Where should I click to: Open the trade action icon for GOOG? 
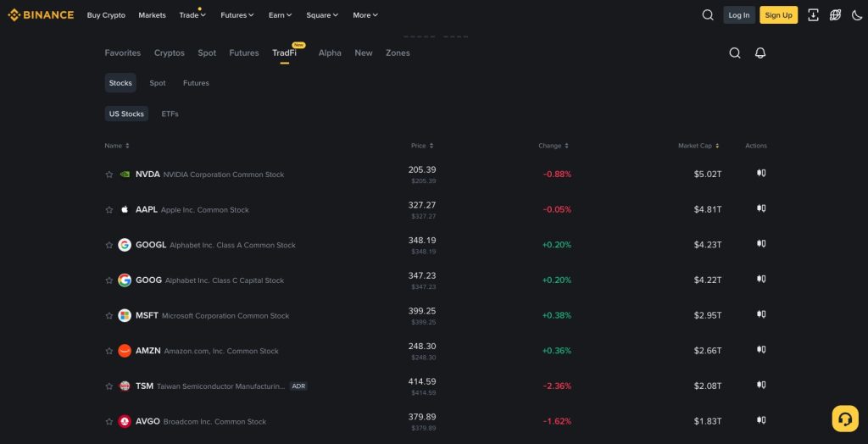point(761,279)
